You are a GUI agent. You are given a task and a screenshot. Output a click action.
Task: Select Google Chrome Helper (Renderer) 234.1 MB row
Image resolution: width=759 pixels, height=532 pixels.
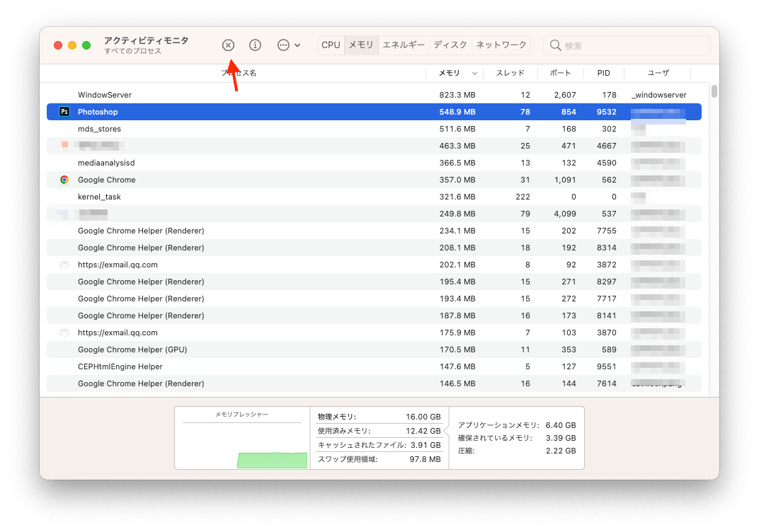click(374, 231)
